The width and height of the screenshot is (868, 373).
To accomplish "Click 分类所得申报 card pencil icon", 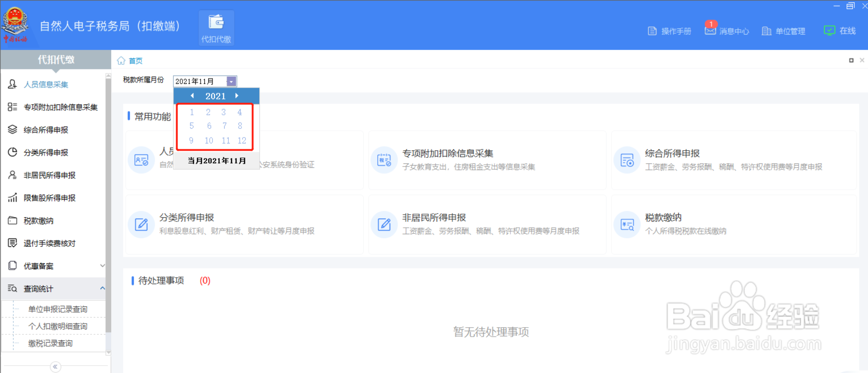I will coord(141,224).
